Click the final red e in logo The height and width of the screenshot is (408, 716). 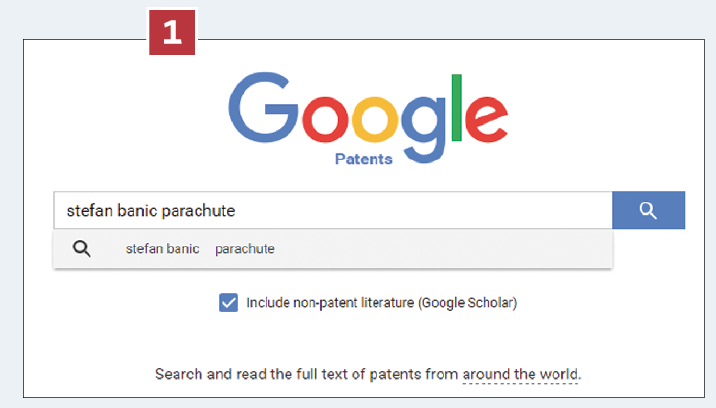[486, 119]
